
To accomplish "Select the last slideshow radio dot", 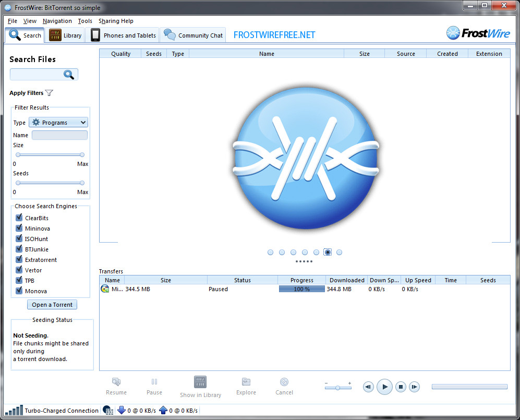I will coord(339,253).
